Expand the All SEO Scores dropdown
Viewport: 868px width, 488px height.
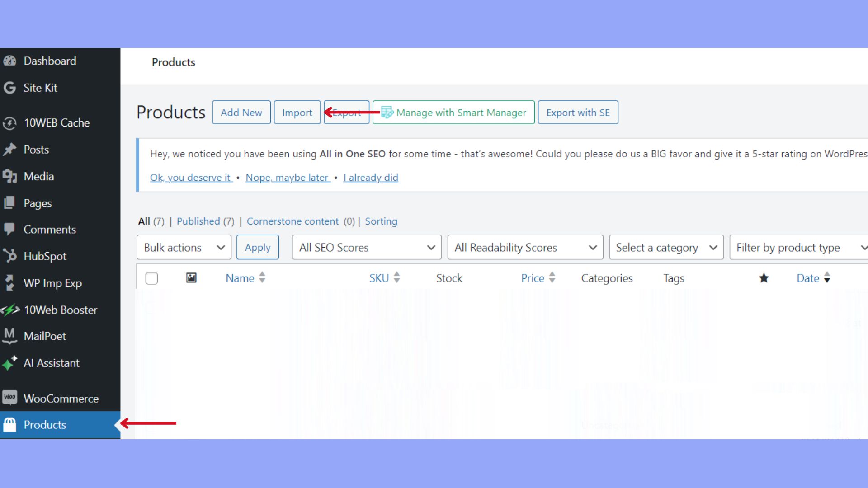pyautogui.click(x=367, y=247)
